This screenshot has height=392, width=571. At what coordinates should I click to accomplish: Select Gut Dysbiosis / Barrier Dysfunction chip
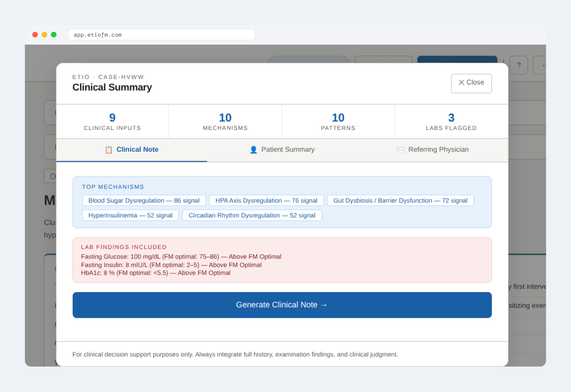pos(400,200)
